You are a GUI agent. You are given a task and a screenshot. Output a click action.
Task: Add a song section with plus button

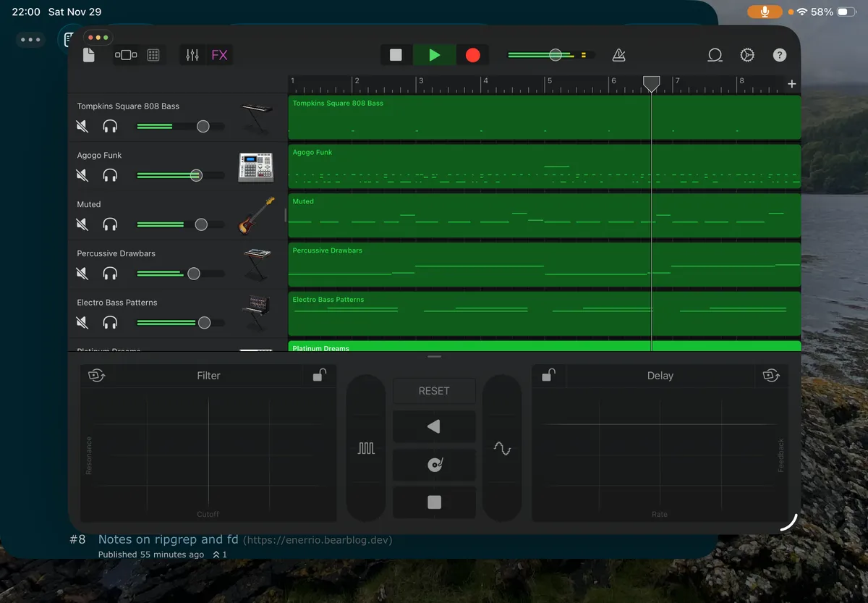tap(792, 84)
